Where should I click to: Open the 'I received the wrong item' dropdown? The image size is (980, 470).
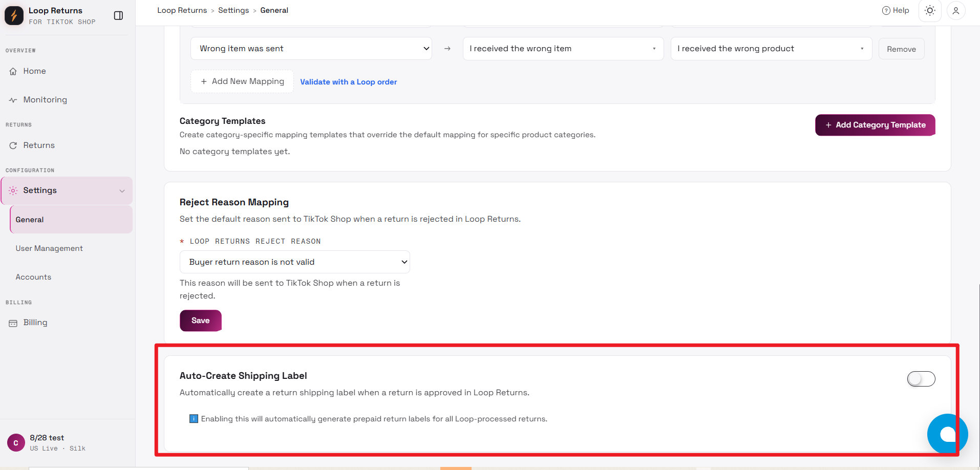(x=563, y=49)
